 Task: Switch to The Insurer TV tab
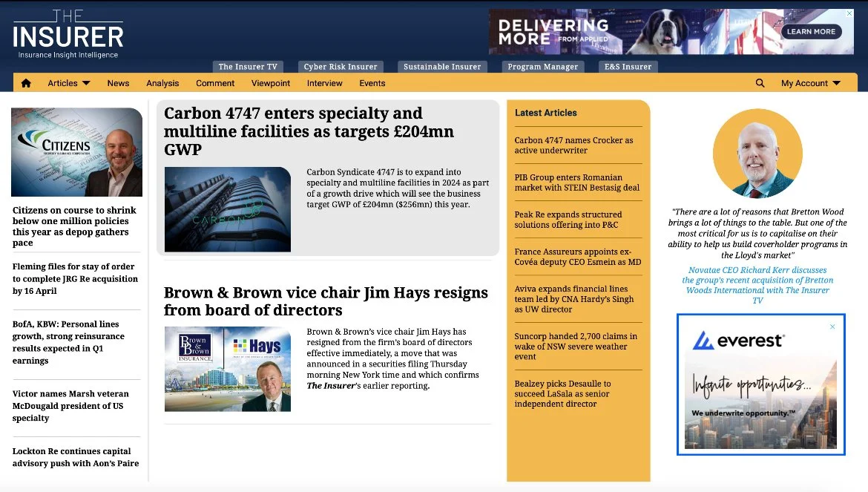[248, 67]
